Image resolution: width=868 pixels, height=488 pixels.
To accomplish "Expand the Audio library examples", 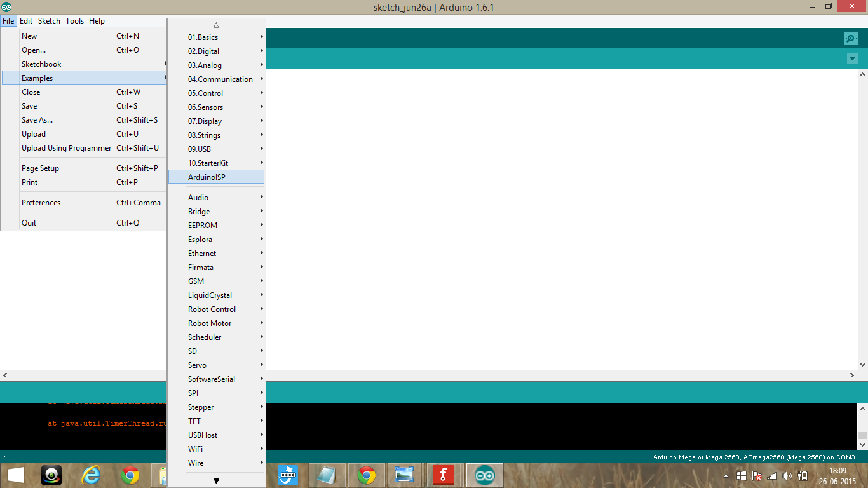I will (216, 198).
